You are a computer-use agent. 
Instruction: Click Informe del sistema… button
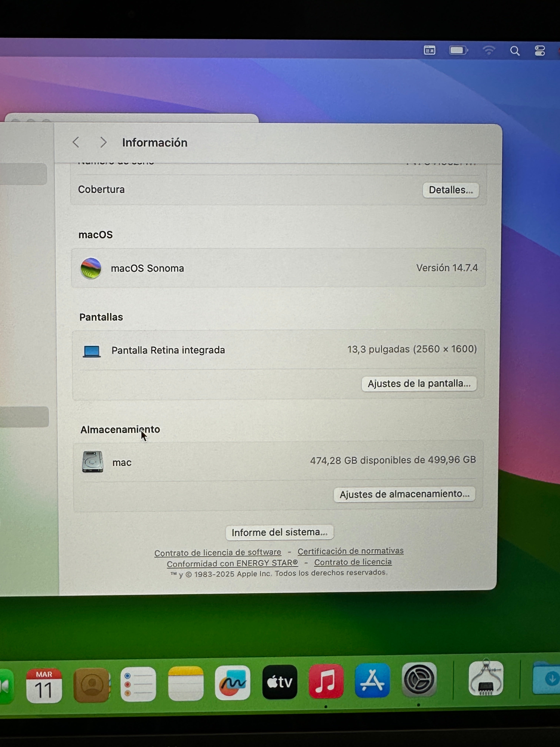[x=279, y=532]
